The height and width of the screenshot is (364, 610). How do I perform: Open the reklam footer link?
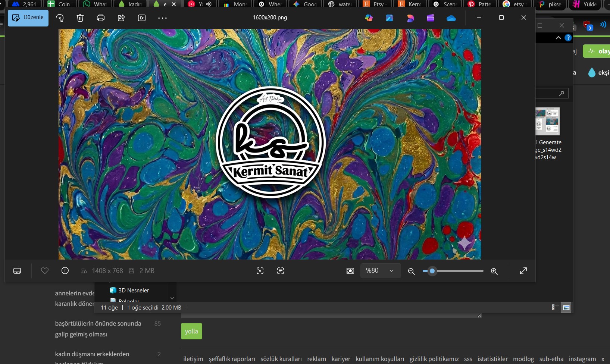(x=317, y=359)
